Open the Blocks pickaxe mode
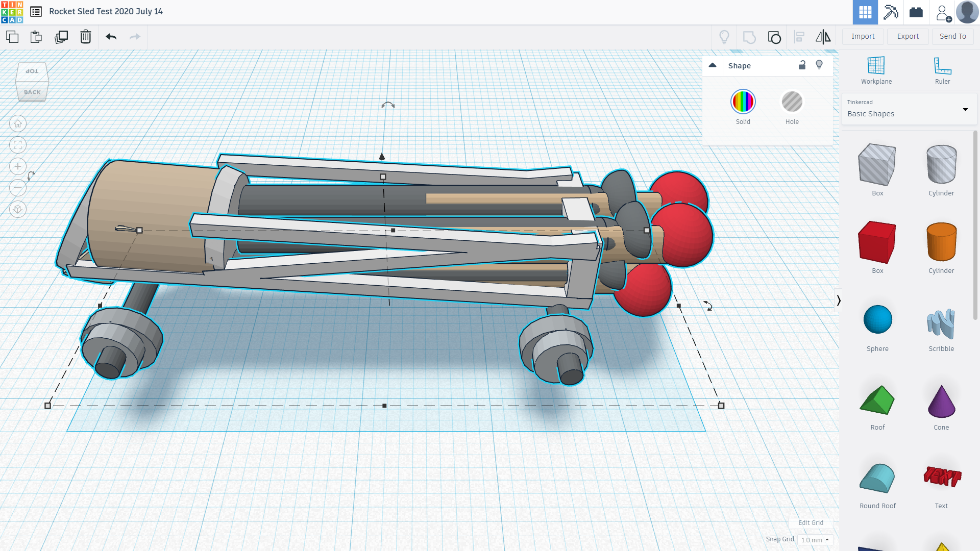Image resolution: width=980 pixels, height=551 pixels. (x=891, y=12)
